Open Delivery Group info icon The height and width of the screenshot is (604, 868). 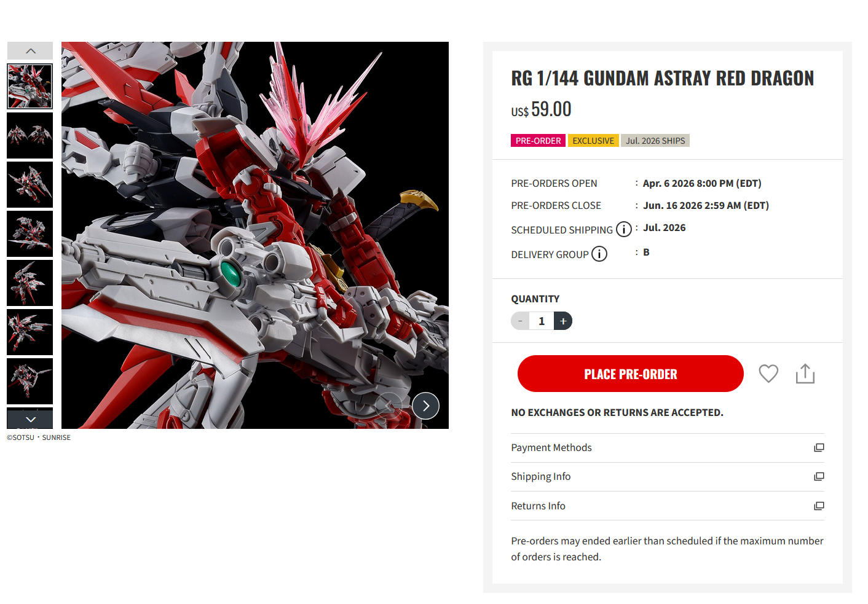pyautogui.click(x=599, y=254)
